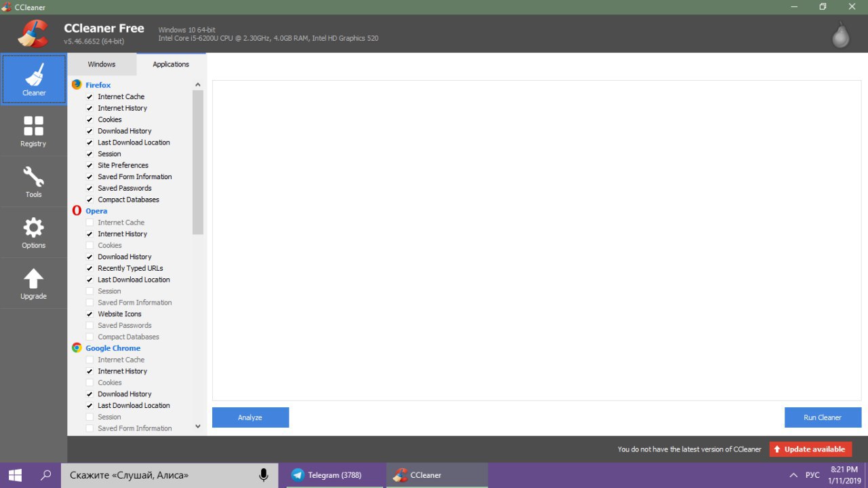Open the Tools wrench section
Screen dimensions: 868x488
[x=33, y=182]
